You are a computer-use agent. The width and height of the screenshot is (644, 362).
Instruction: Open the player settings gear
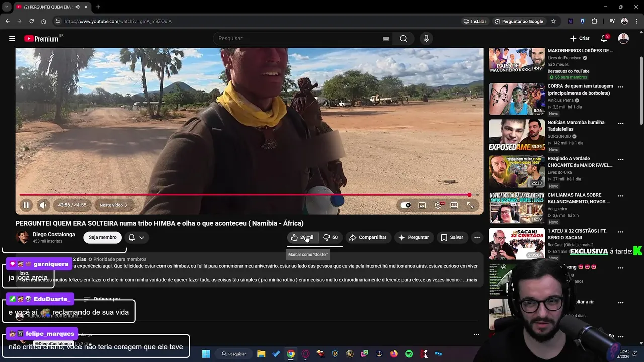click(438, 205)
